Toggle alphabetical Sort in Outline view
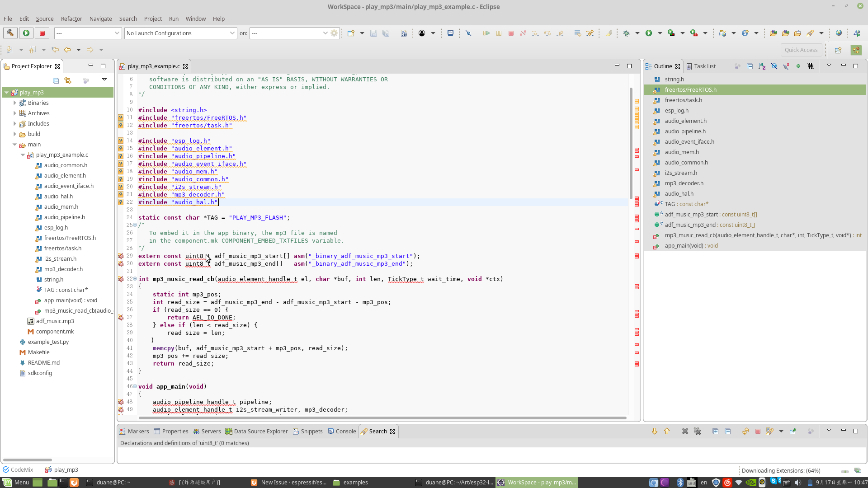868x488 pixels. pos(762,66)
